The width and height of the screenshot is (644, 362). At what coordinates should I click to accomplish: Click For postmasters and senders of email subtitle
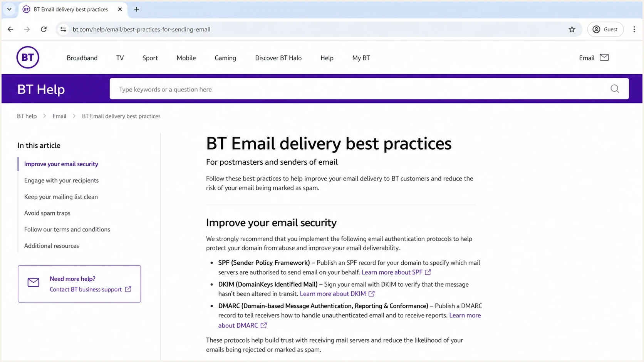[x=272, y=162]
